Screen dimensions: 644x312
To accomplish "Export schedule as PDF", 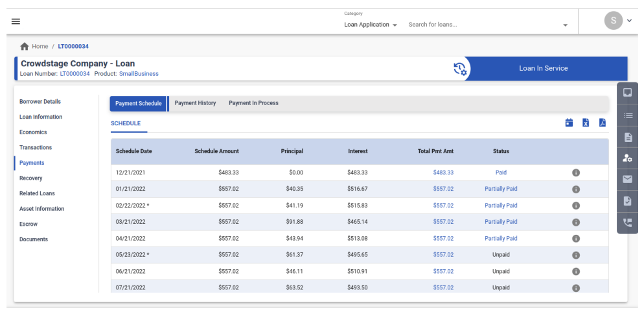I will (x=602, y=123).
